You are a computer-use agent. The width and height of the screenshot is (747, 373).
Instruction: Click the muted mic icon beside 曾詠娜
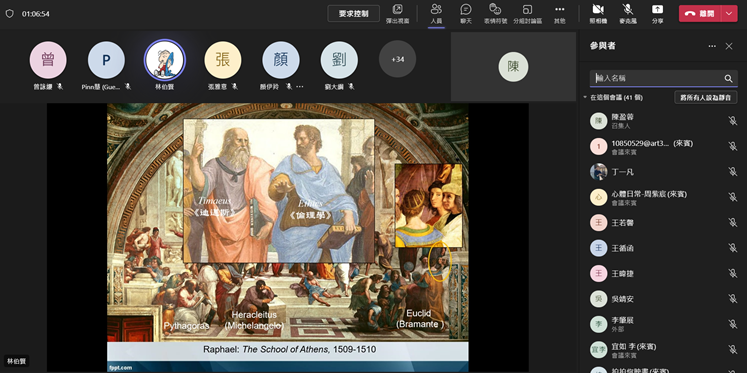tap(60, 87)
